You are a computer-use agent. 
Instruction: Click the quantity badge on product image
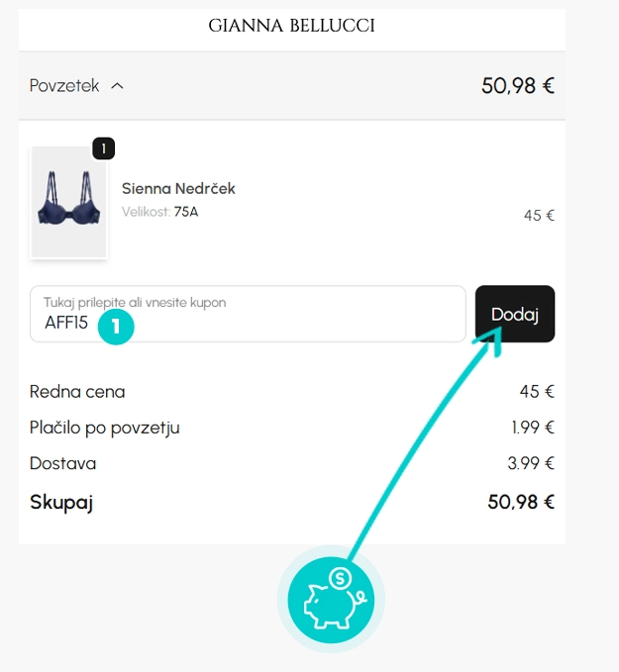pyautogui.click(x=103, y=148)
